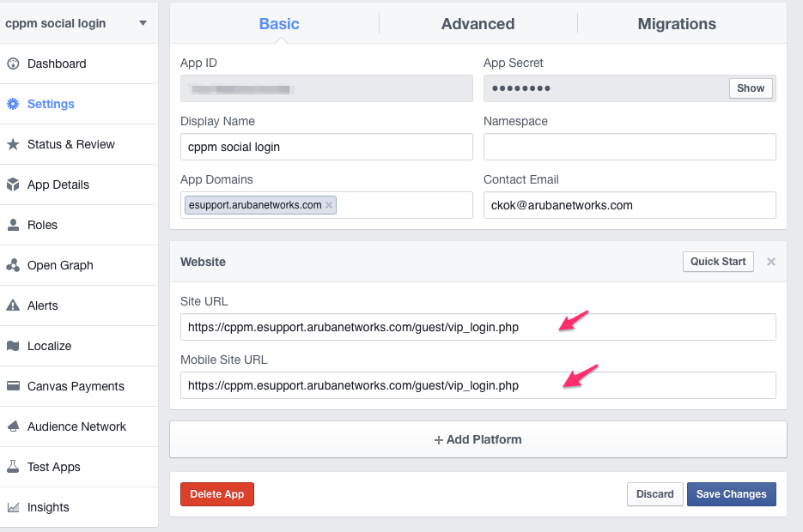
Task: Click the Quick Start button
Action: (x=718, y=262)
